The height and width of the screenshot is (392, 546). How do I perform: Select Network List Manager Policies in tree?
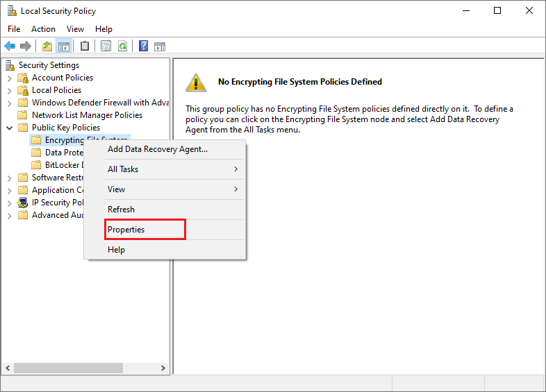tap(87, 115)
